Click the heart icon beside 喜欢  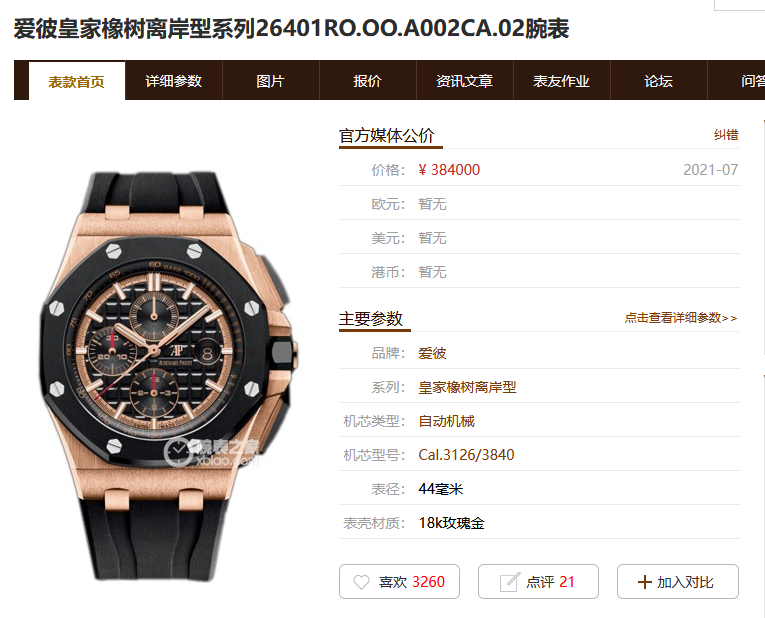pos(362,582)
